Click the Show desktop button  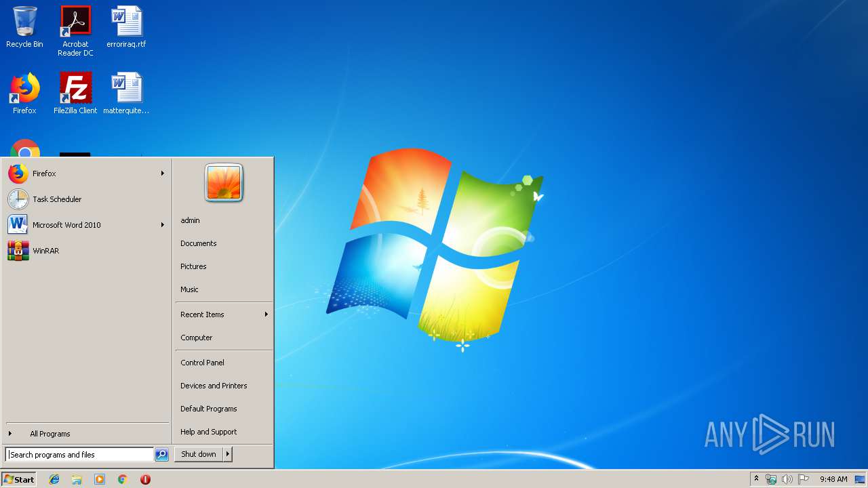pos(861,479)
